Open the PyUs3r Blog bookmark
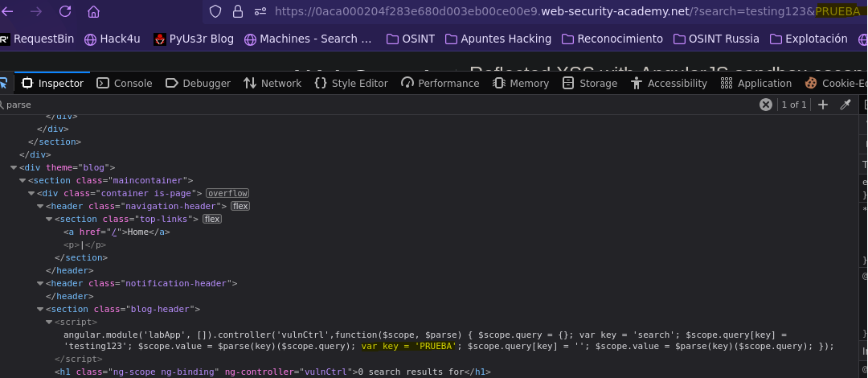This screenshot has width=868, height=378. pos(194,39)
